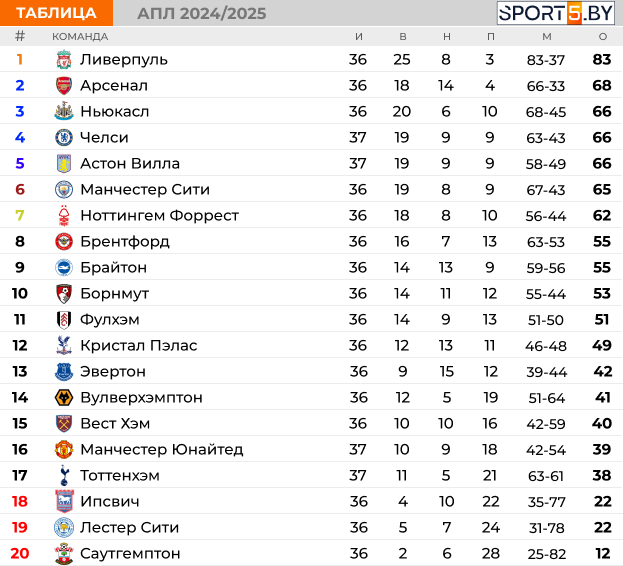Select the Manchester City crest icon
The width and height of the screenshot is (623, 566).
64,189
